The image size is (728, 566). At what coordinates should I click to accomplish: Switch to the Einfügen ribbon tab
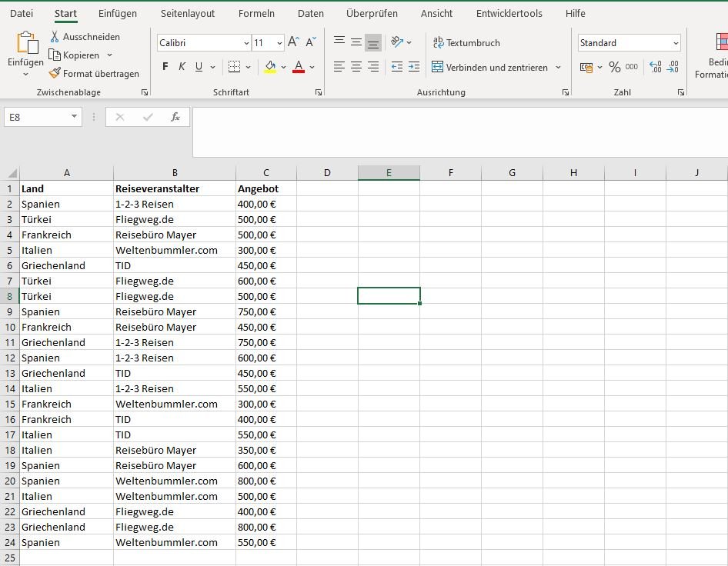118,13
